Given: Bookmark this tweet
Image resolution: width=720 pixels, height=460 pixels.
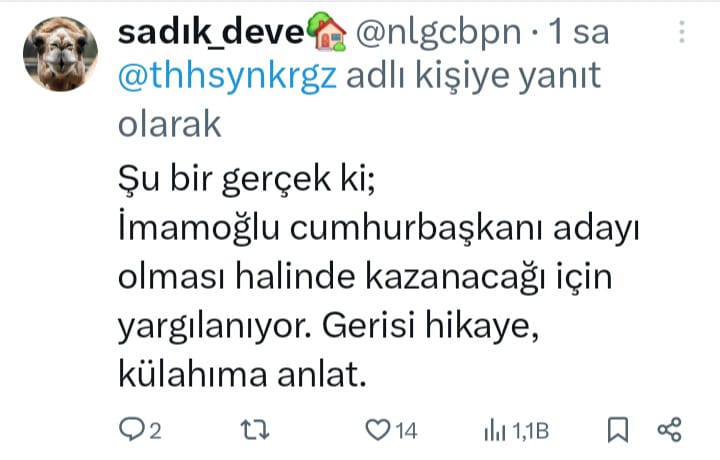Looking at the screenshot, I should 618,430.
